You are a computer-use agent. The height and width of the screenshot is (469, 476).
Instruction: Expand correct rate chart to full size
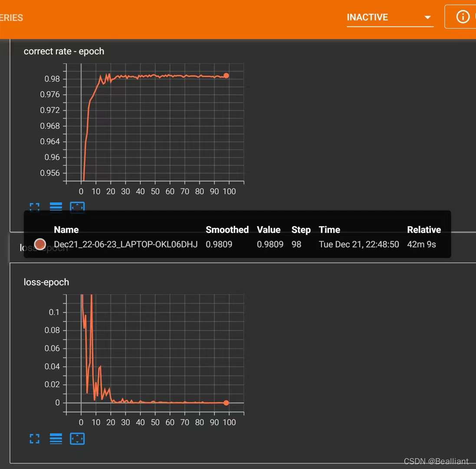tap(35, 207)
